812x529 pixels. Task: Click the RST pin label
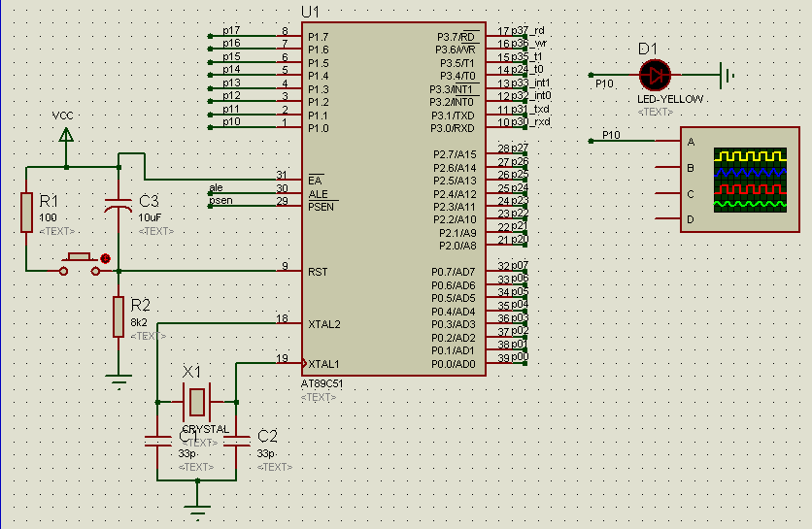pos(318,272)
